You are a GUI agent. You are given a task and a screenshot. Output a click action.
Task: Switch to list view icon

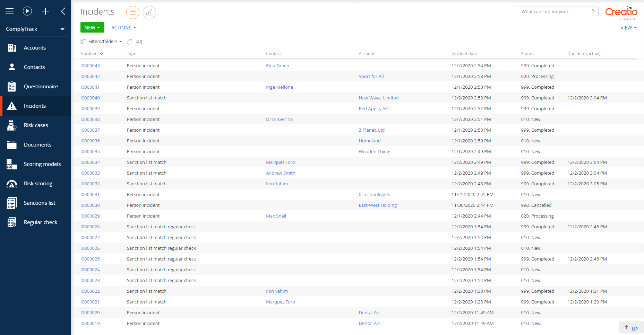tap(132, 12)
